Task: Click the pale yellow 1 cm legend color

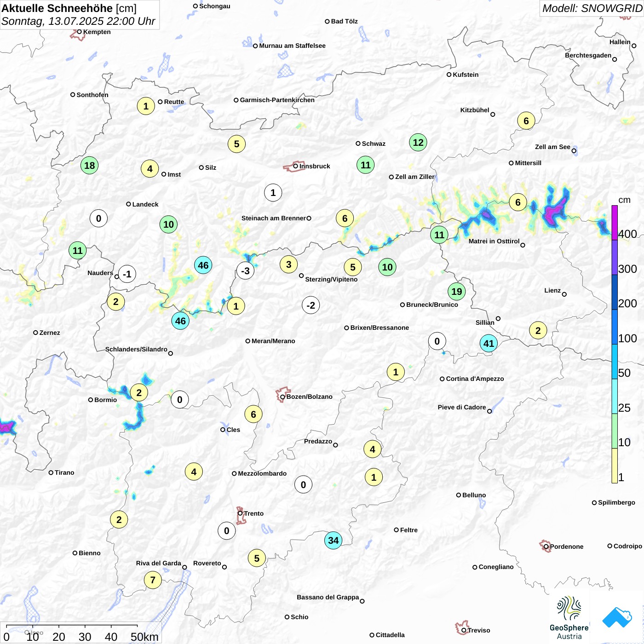Action: [615, 466]
